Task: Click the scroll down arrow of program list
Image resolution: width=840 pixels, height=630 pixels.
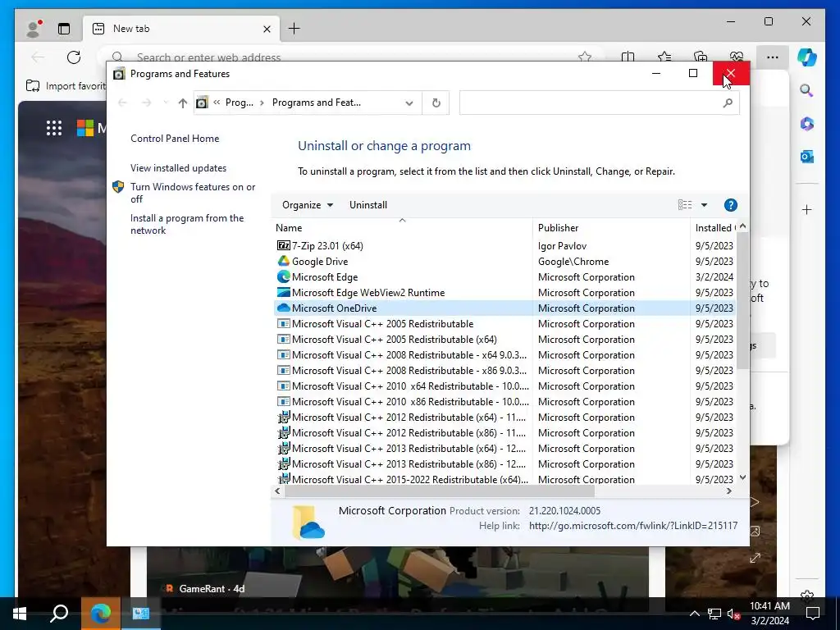Action: (x=742, y=477)
